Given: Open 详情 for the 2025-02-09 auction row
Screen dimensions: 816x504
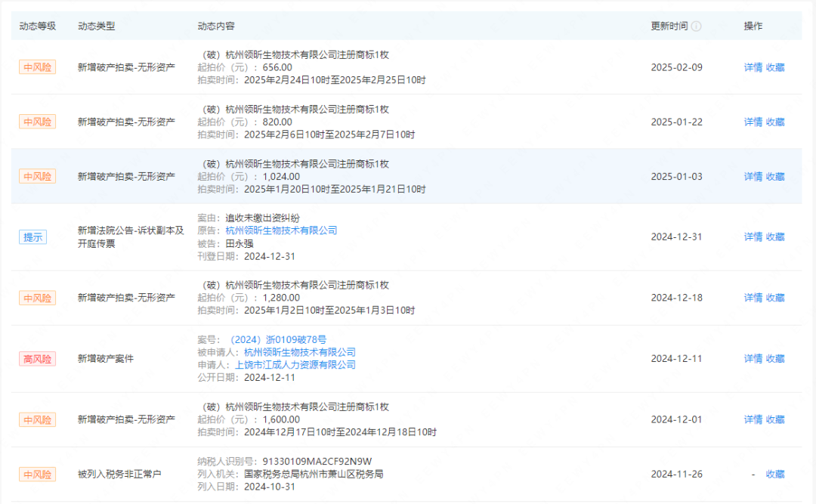Looking at the screenshot, I should (753, 67).
